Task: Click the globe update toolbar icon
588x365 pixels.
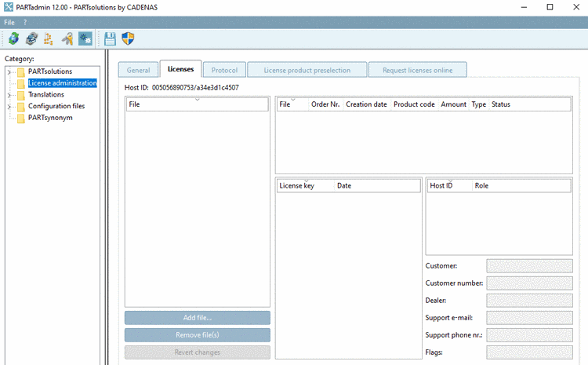Action: [14, 38]
